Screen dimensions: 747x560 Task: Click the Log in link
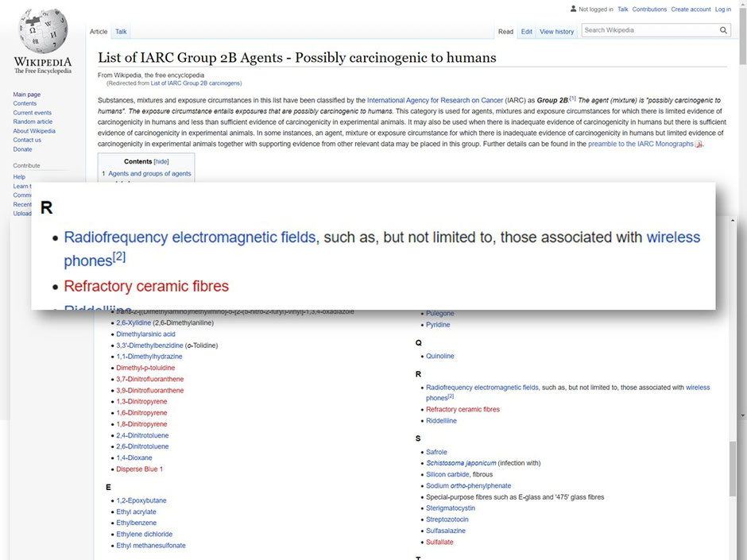coord(722,9)
